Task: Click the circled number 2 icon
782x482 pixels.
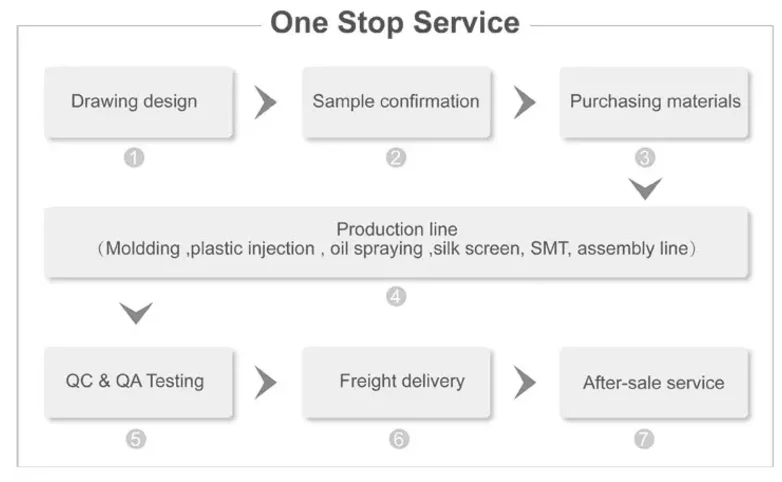Action: [x=397, y=158]
